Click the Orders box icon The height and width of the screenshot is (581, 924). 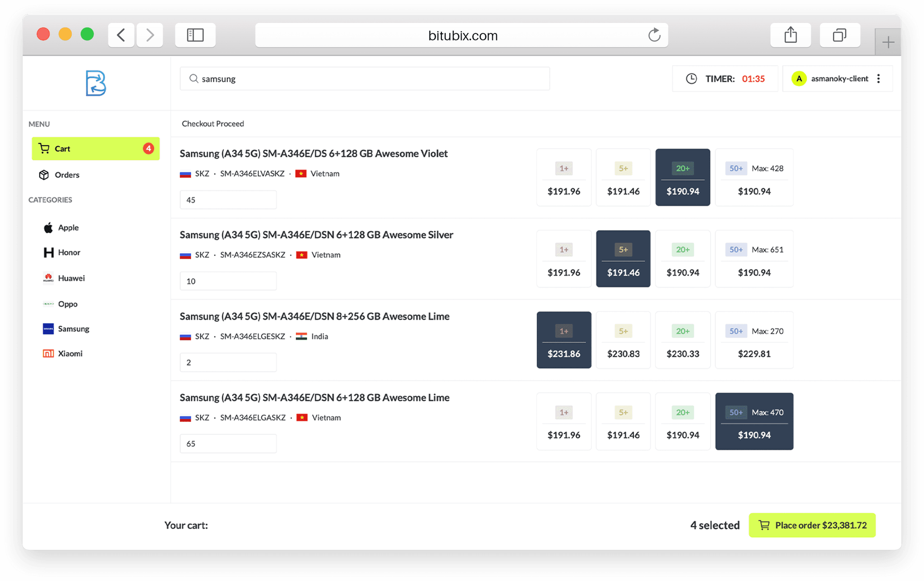[x=44, y=175]
